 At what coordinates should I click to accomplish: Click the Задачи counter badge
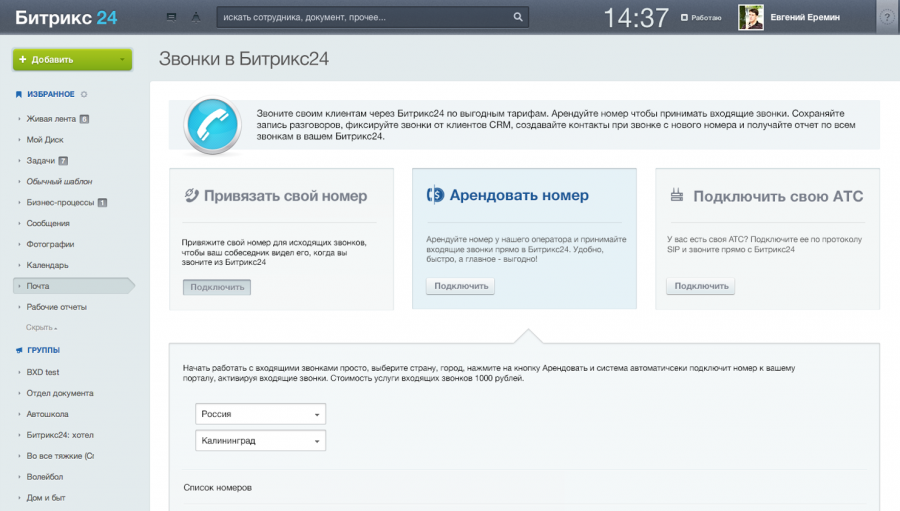[63, 161]
